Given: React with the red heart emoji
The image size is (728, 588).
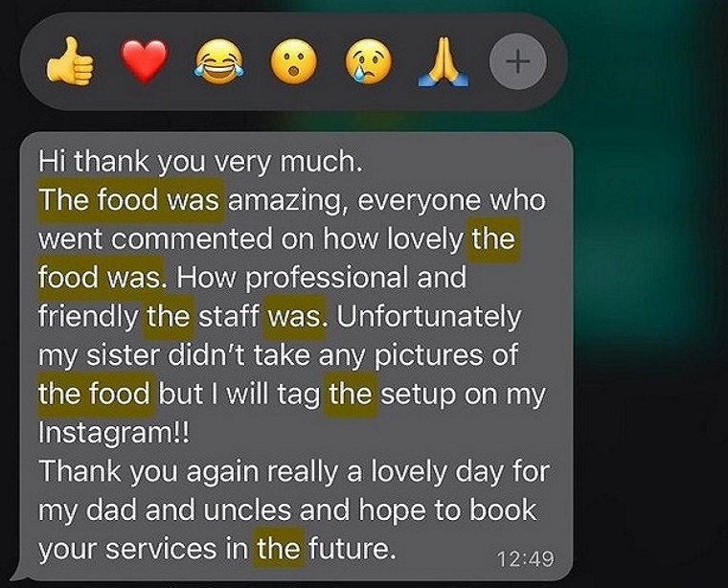Looking at the screenshot, I should click(x=145, y=61).
